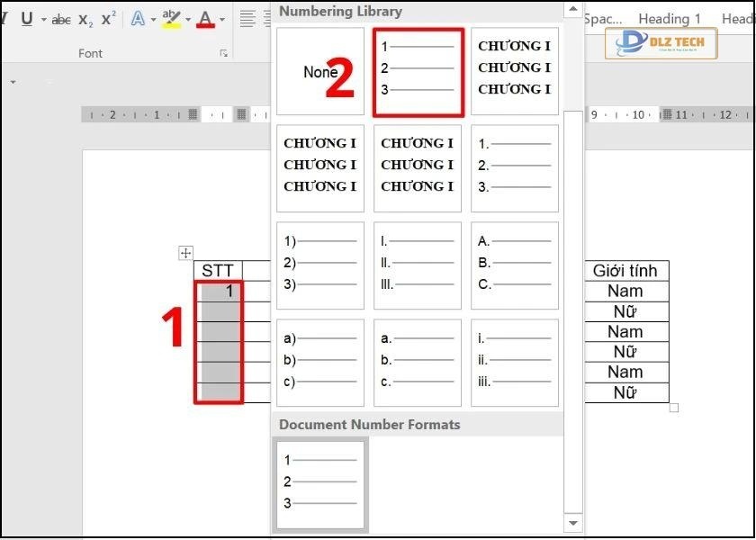Pick the Roman numeral I. II. III. format
756x540 pixels.
[x=418, y=264]
